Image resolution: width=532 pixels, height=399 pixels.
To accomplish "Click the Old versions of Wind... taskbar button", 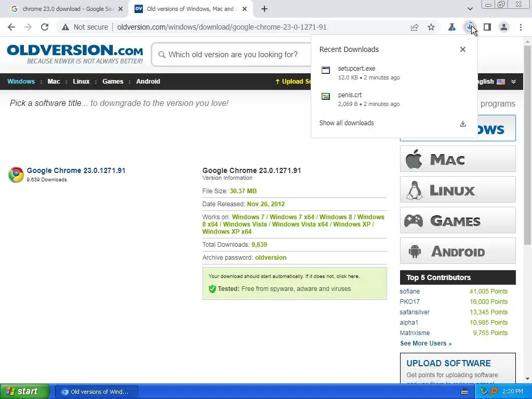I will 96,392.
